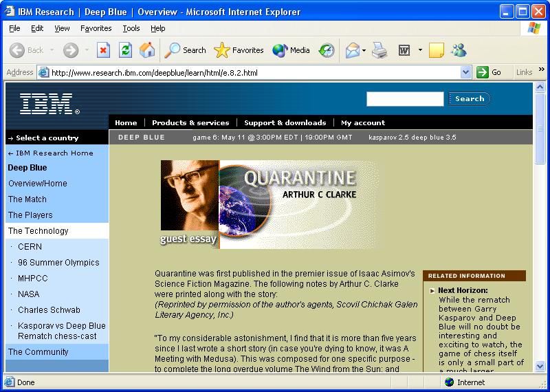Click the address bar URL field

254,73
